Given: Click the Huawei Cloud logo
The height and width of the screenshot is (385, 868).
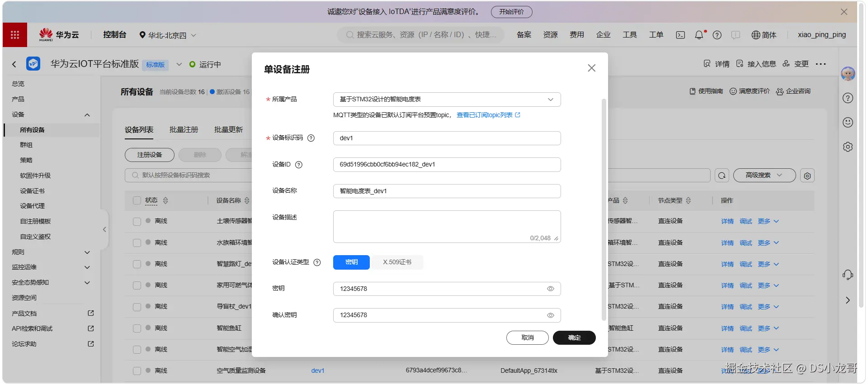Looking at the screenshot, I should tap(59, 35).
